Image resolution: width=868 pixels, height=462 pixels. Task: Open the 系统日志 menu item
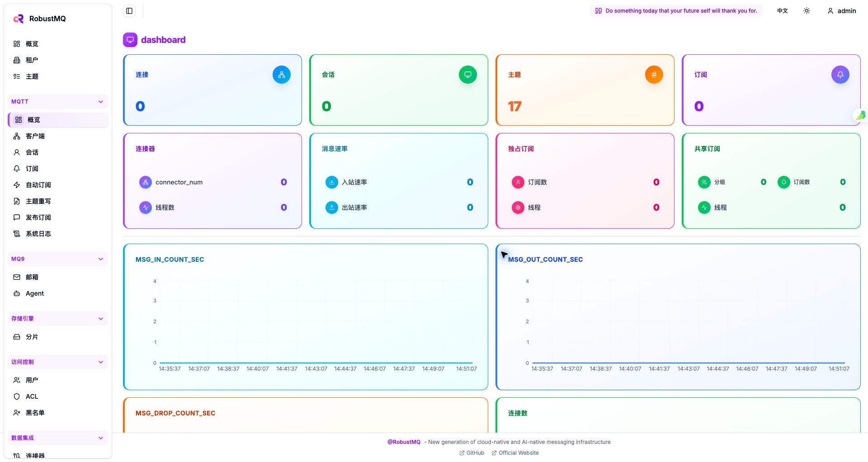[x=57, y=234]
